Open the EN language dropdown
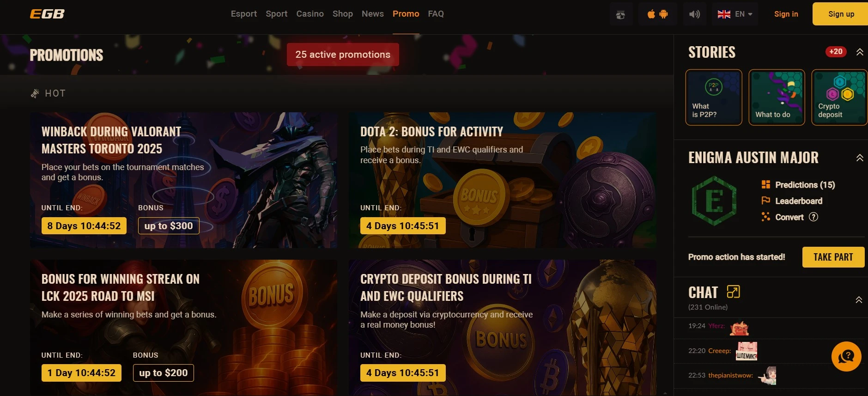The width and height of the screenshot is (868, 396). pyautogui.click(x=735, y=14)
